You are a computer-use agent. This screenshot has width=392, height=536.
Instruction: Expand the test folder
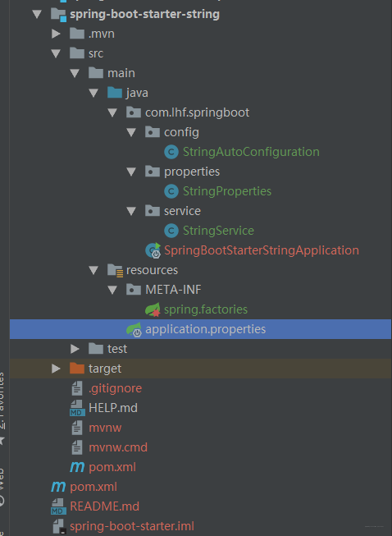click(x=75, y=349)
